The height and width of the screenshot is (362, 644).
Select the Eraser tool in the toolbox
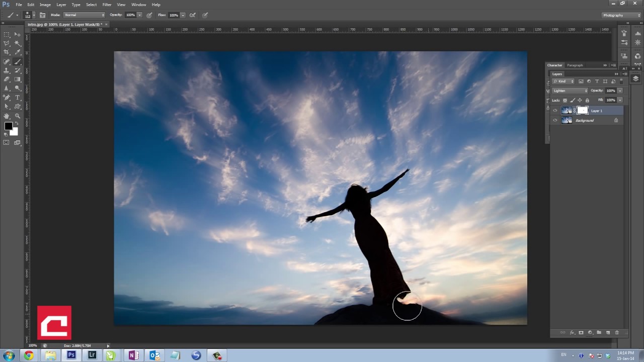tap(7, 79)
